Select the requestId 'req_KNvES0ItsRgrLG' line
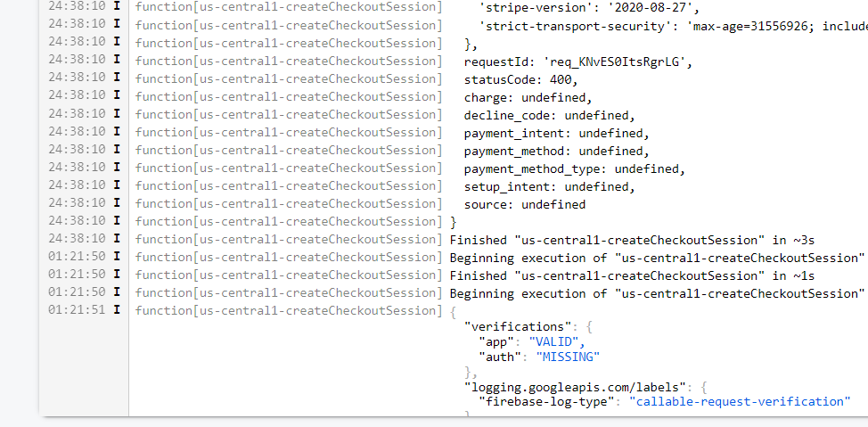This screenshot has width=868, height=427. tap(578, 62)
